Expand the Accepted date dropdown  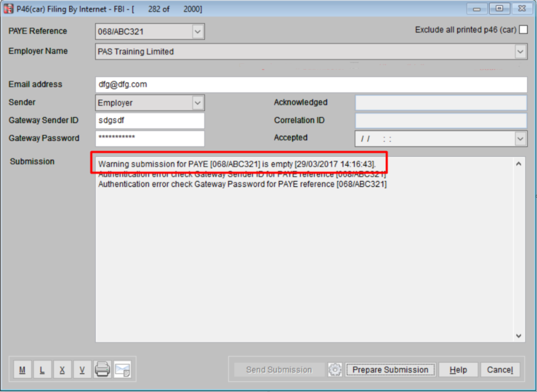pyautogui.click(x=521, y=138)
